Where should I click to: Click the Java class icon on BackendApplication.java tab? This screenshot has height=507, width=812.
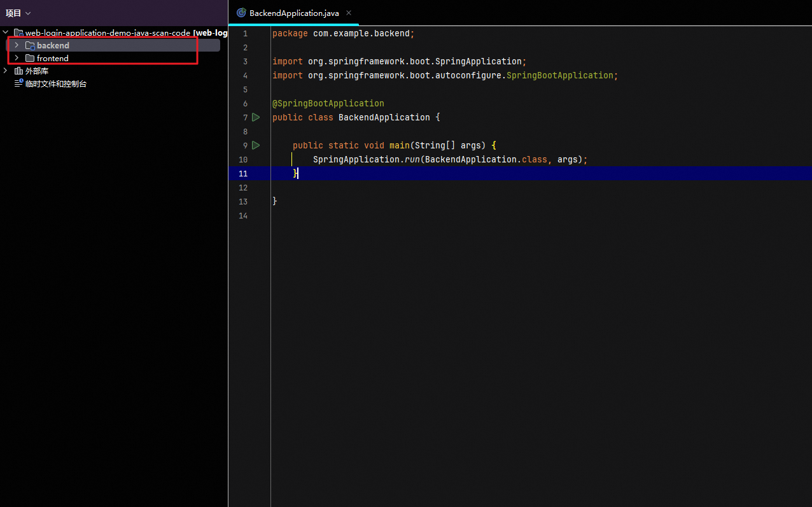(x=241, y=13)
